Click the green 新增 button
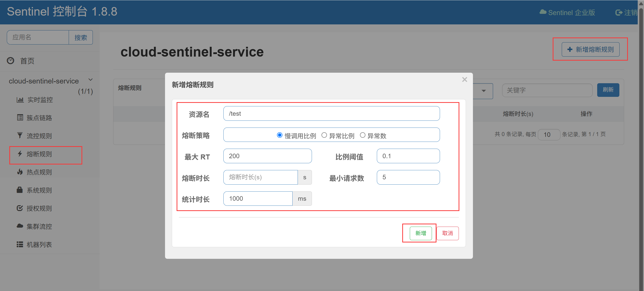This screenshot has width=644, height=291. click(421, 233)
